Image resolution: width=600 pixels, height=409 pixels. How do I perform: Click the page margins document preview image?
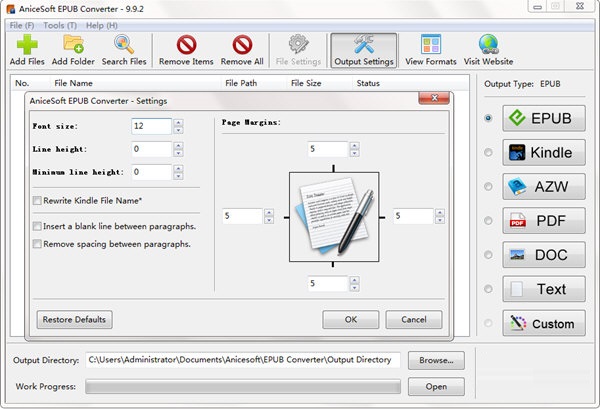[x=334, y=217]
